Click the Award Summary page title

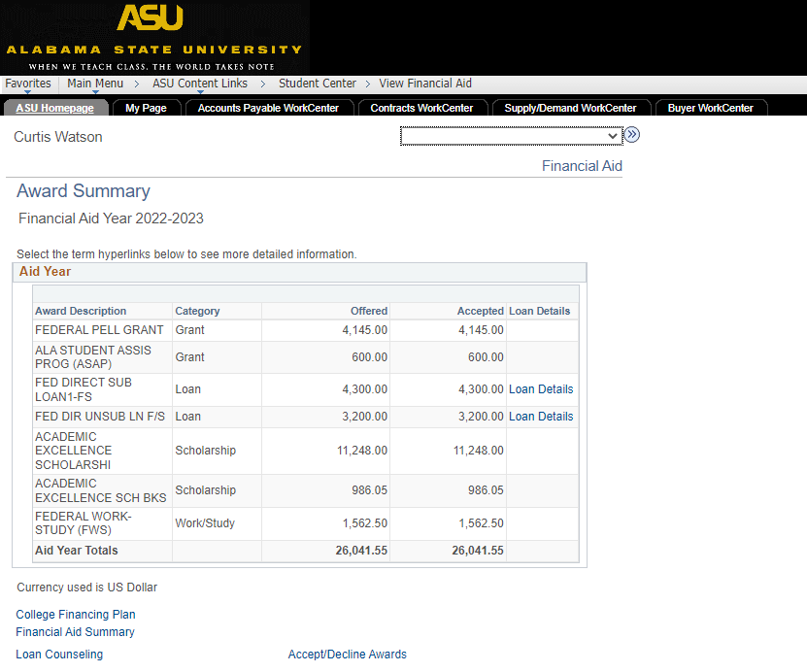84,191
